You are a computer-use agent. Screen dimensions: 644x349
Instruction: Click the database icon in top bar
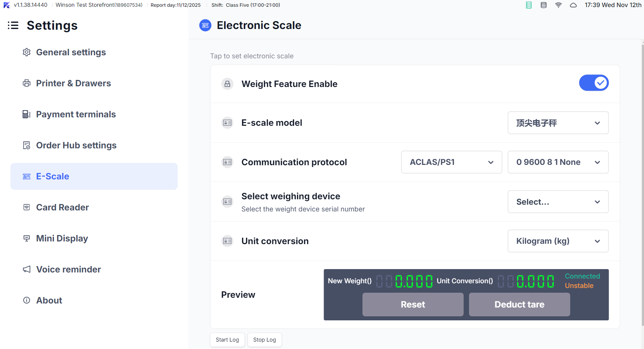[544, 5]
